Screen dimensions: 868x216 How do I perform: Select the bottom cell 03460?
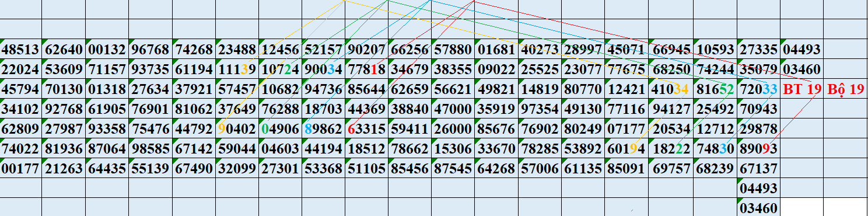[758, 208]
